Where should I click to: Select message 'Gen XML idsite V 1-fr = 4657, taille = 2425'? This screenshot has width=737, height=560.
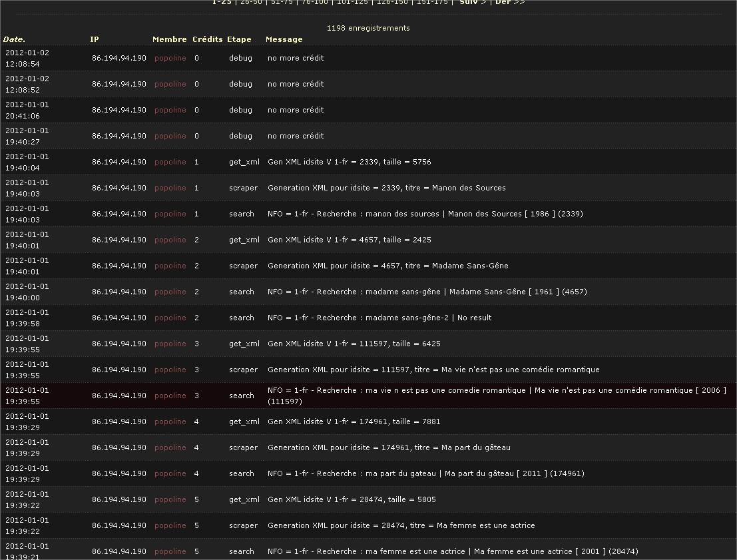(350, 240)
